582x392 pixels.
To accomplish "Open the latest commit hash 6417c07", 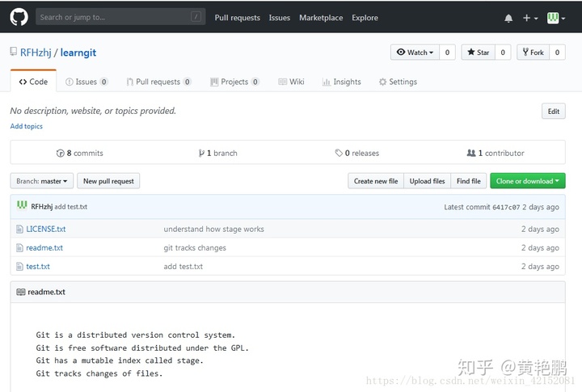I will point(506,207).
